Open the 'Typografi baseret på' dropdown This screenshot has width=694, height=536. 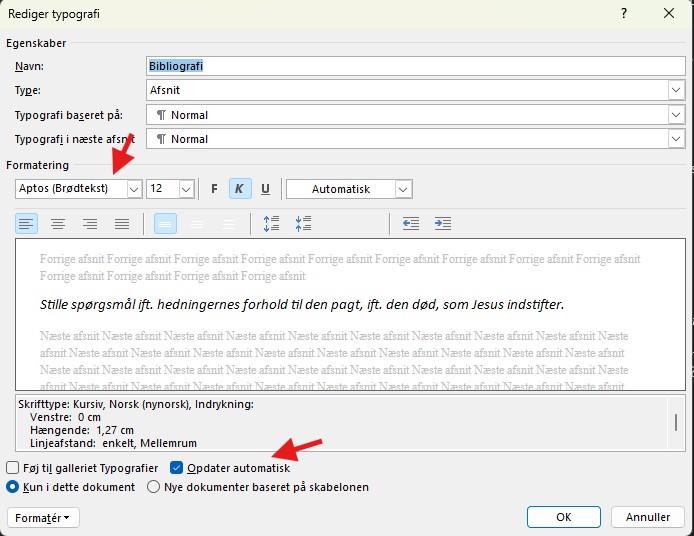[676, 115]
